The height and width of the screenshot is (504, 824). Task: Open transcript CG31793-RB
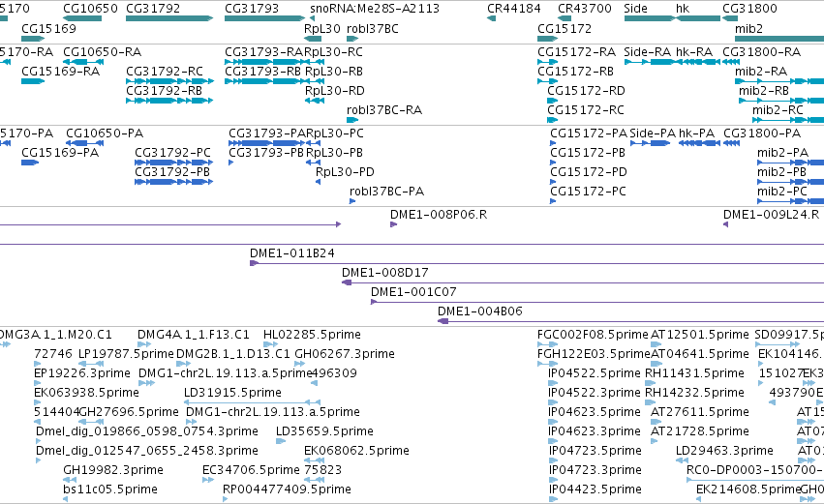[x=263, y=72]
